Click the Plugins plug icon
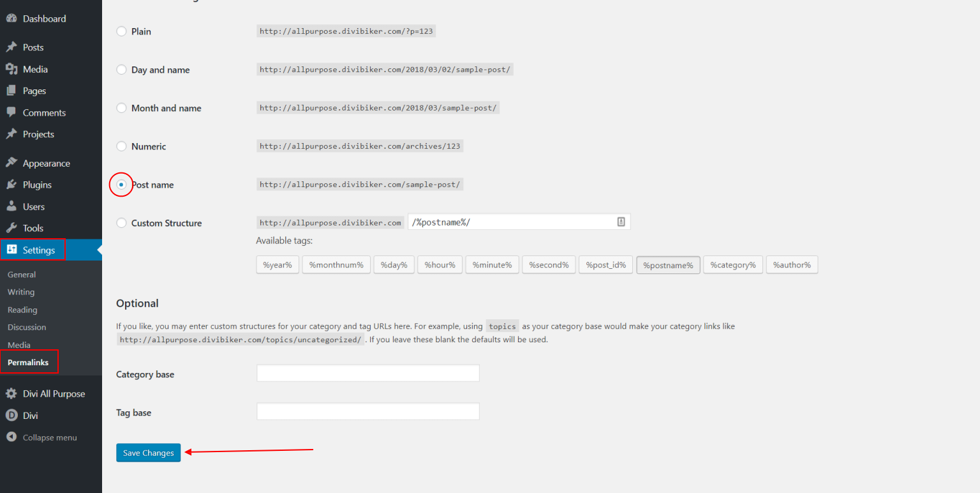 pos(11,185)
